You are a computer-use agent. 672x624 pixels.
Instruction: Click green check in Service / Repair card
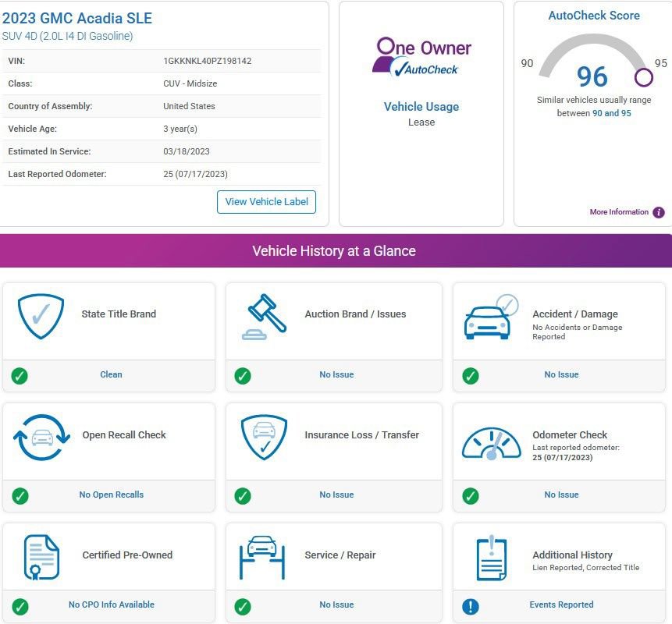point(243,606)
